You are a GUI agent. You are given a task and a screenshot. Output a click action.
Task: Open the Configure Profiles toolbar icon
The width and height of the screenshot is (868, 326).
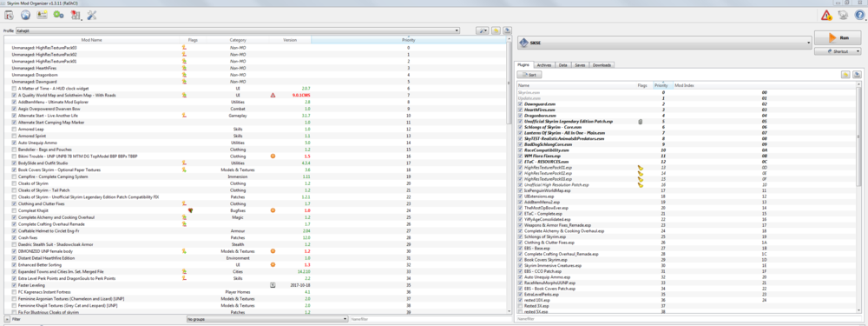tap(42, 15)
